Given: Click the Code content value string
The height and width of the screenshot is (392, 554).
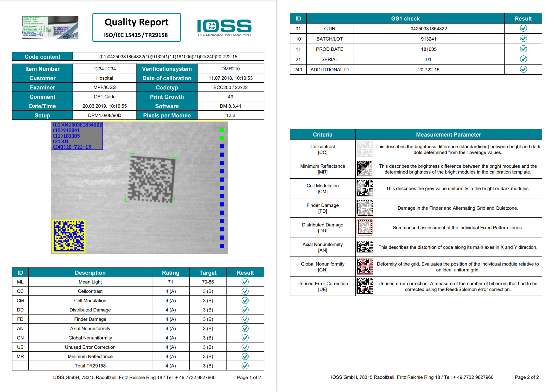Looking at the screenshot, I should point(168,57).
